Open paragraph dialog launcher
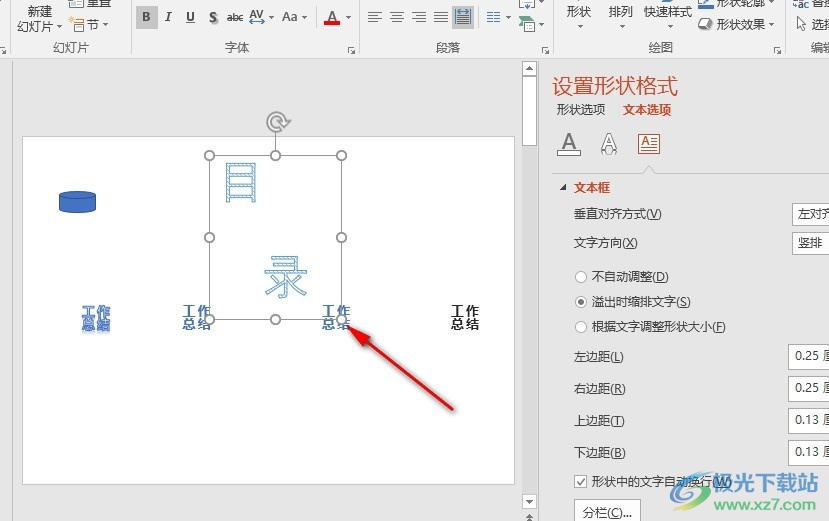Image resolution: width=829 pixels, height=521 pixels. click(545, 50)
